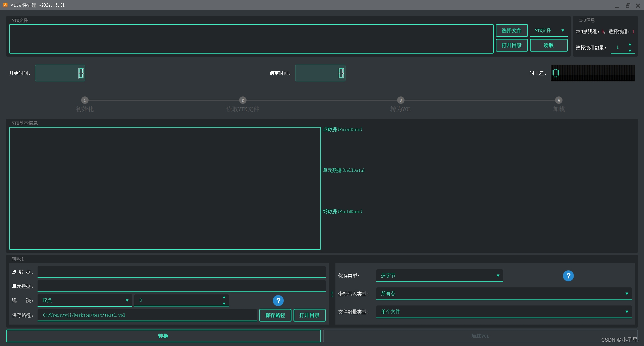Click the VTK application logo in title bar
Image resolution: width=644 pixels, height=346 pixels.
click(x=5, y=5)
